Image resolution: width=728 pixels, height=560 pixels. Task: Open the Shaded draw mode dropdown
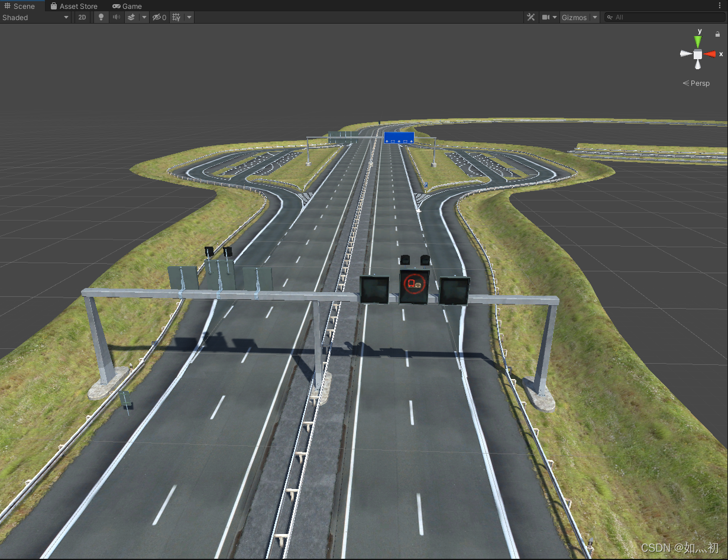(35, 17)
